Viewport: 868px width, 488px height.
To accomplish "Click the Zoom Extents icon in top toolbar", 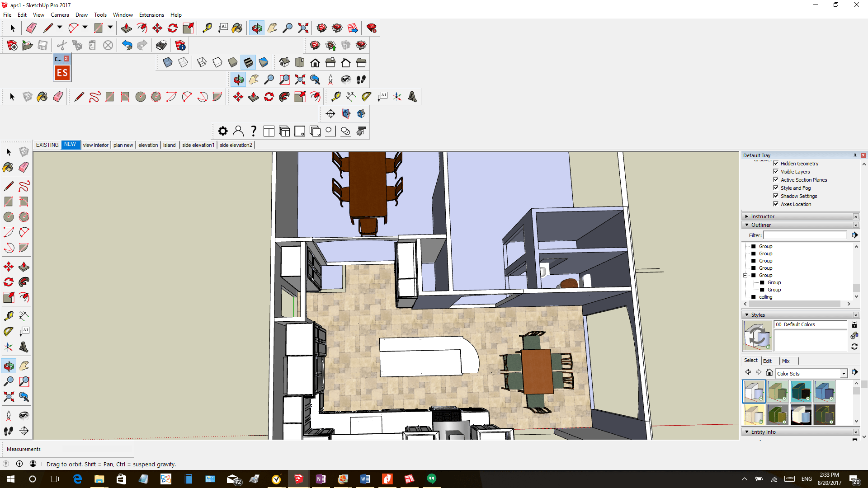I will 303,28.
